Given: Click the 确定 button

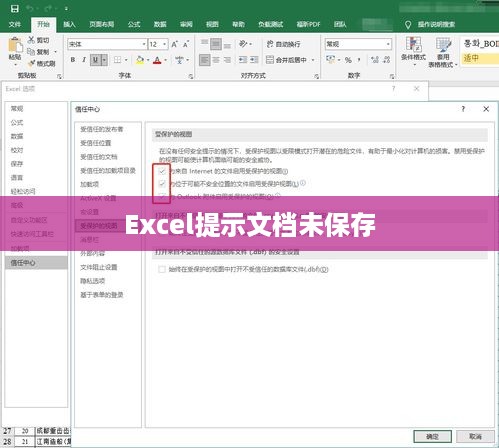Looking at the screenshot, I should [432, 436].
